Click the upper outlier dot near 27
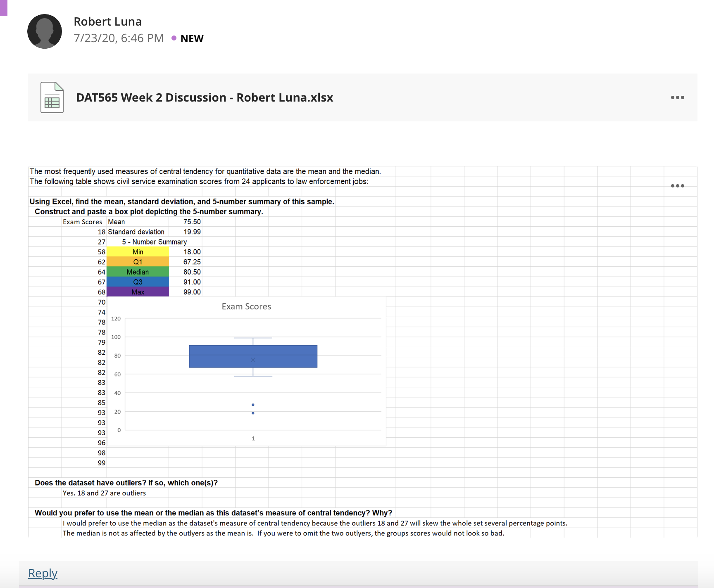714x588 pixels. click(x=253, y=405)
